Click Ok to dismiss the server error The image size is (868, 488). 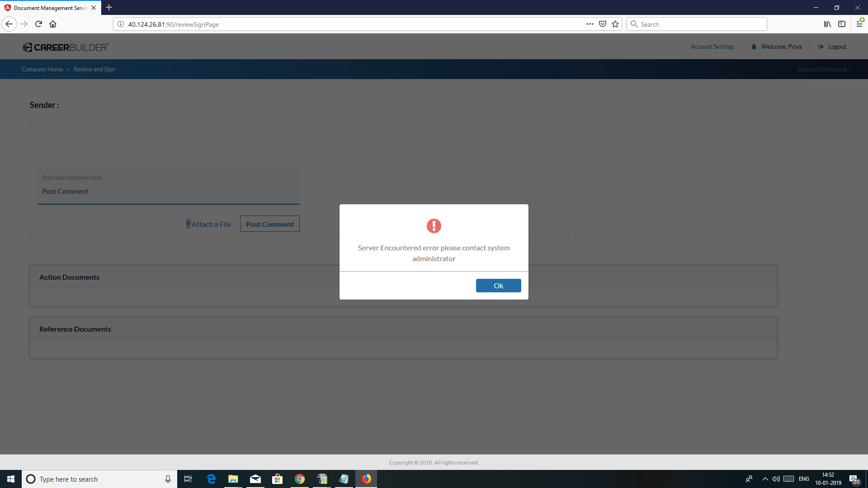pos(498,286)
